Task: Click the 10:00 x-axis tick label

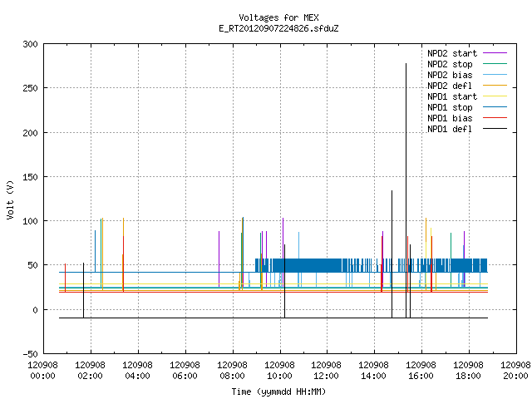Action: (x=279, y=376)
